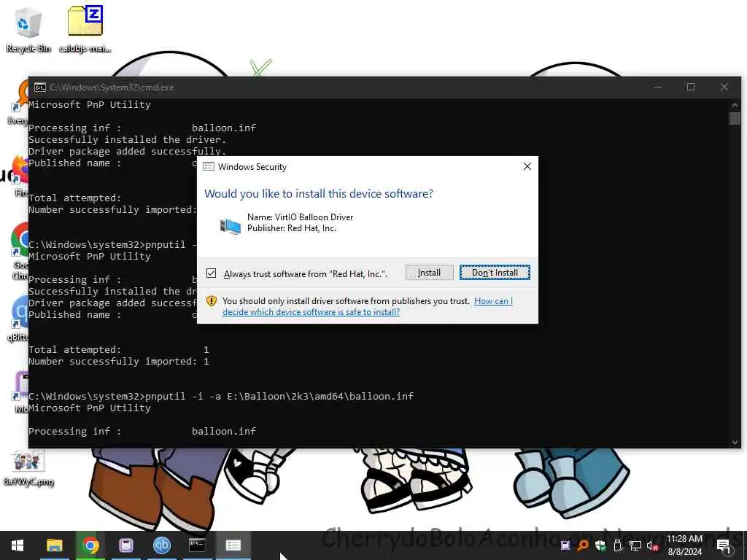This screenshot has width=747, height=560.
Task: Open Windows Security shield tray icon
Action: point(600,545)
